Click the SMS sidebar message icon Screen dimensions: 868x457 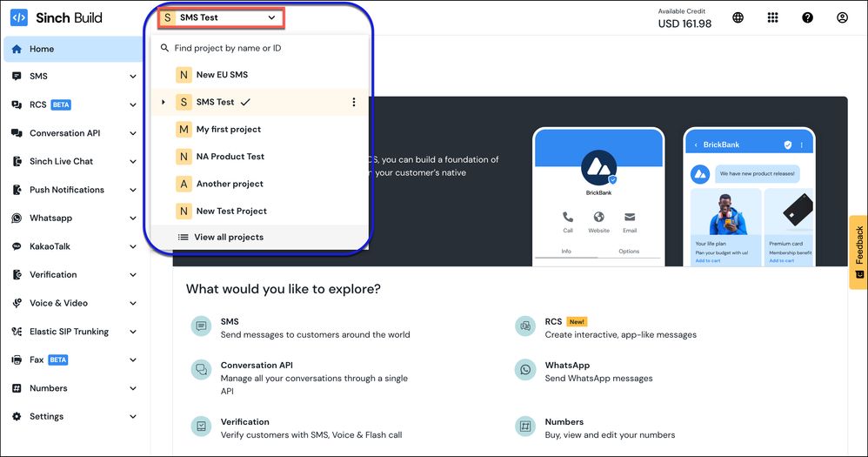point(17,76)
